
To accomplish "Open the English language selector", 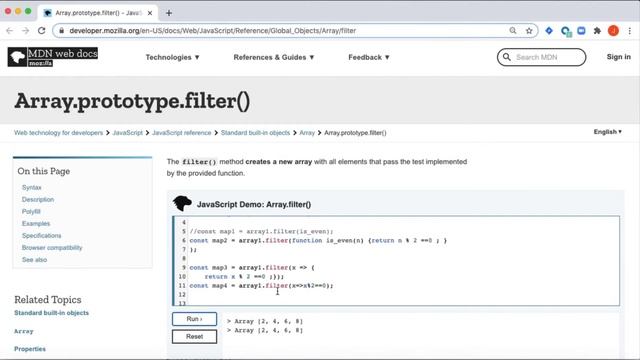I will [x=608, y=132].
